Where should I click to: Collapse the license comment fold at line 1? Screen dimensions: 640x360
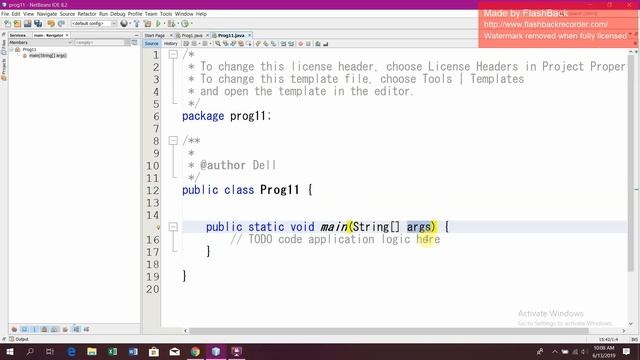click(173, 54)
